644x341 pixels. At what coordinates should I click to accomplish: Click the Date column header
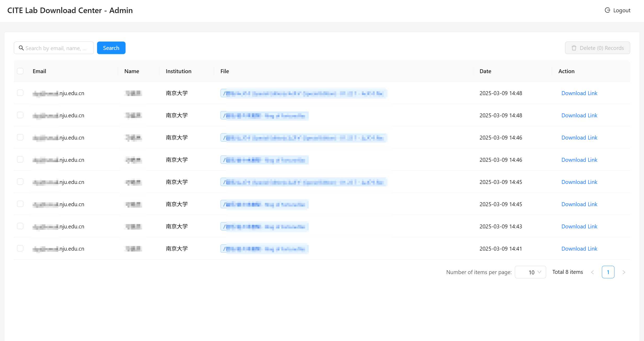click(x=485, y=71)
